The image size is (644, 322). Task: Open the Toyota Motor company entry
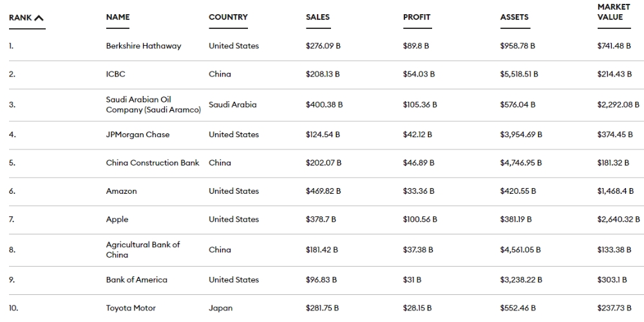[131, 308]
